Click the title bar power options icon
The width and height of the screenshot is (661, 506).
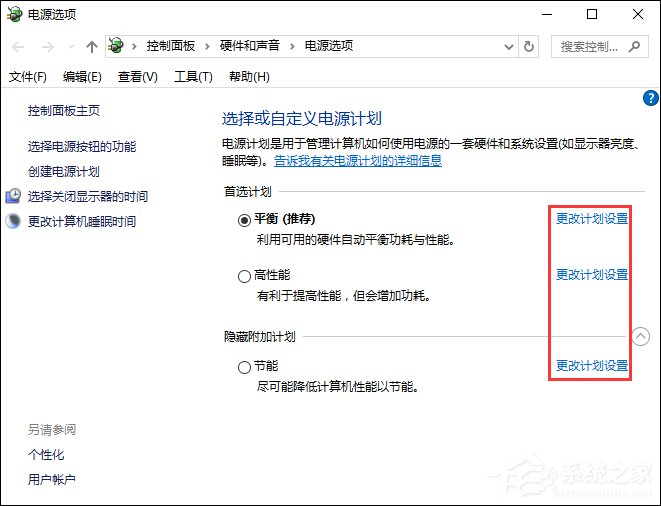click(14, 14)
